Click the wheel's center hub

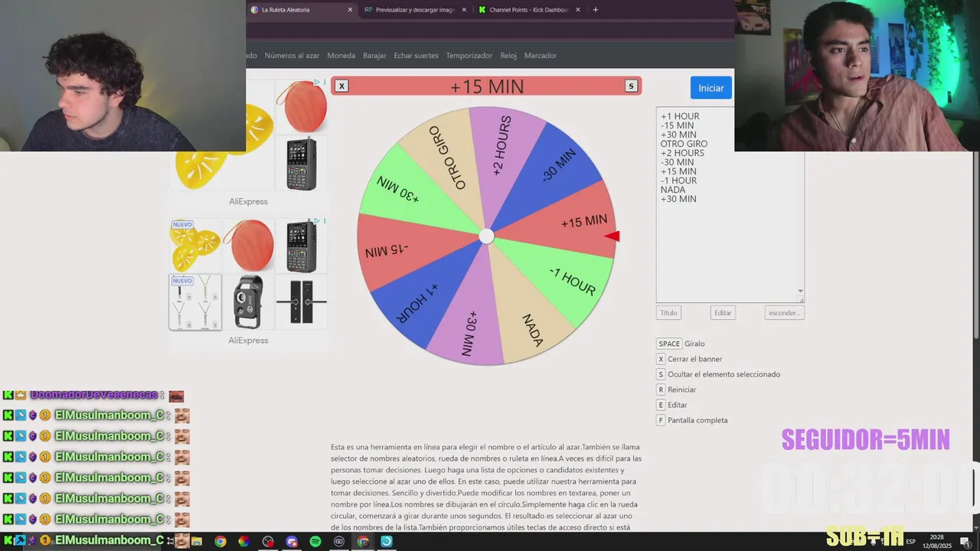486,236
